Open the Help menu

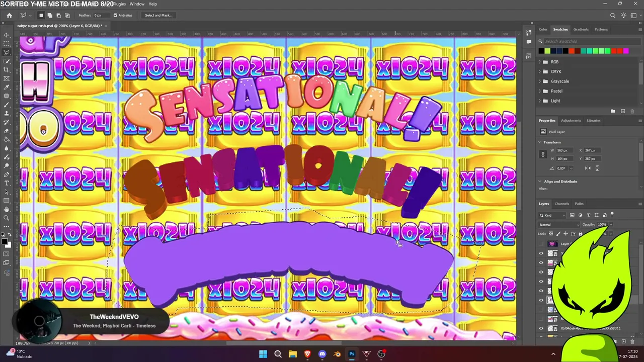tap(152, 4)
